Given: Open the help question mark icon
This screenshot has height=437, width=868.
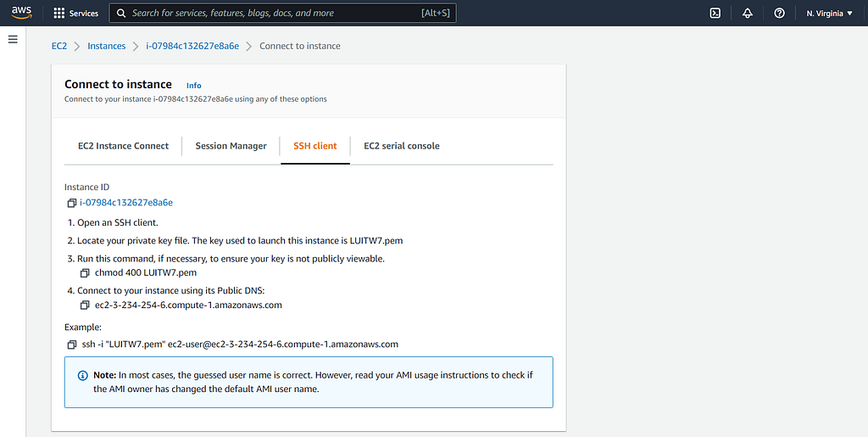Looking at the screenshot, I should tap(780, 14).
